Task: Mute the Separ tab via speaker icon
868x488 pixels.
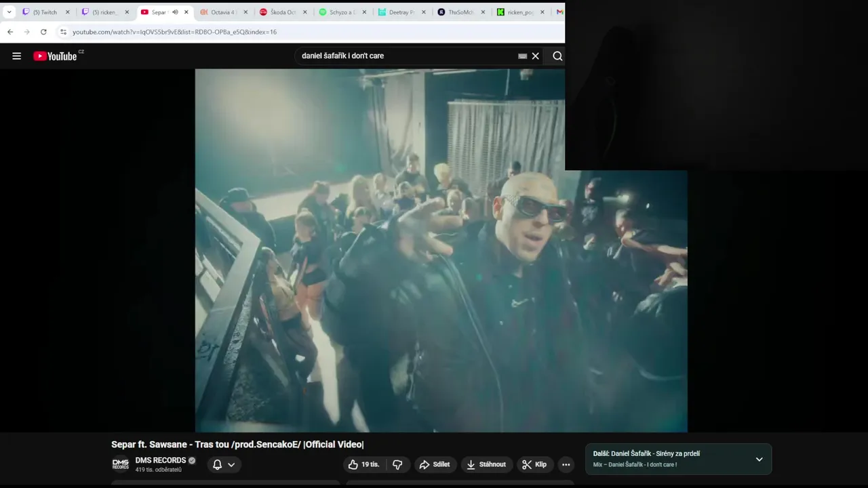Action: point(175,12)
